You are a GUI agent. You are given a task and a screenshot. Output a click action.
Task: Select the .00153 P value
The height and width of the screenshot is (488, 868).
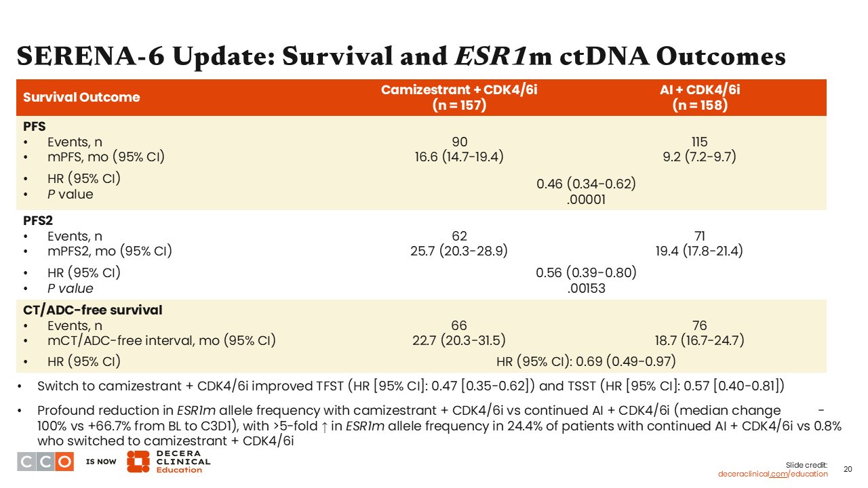click(x=586, y=288)
